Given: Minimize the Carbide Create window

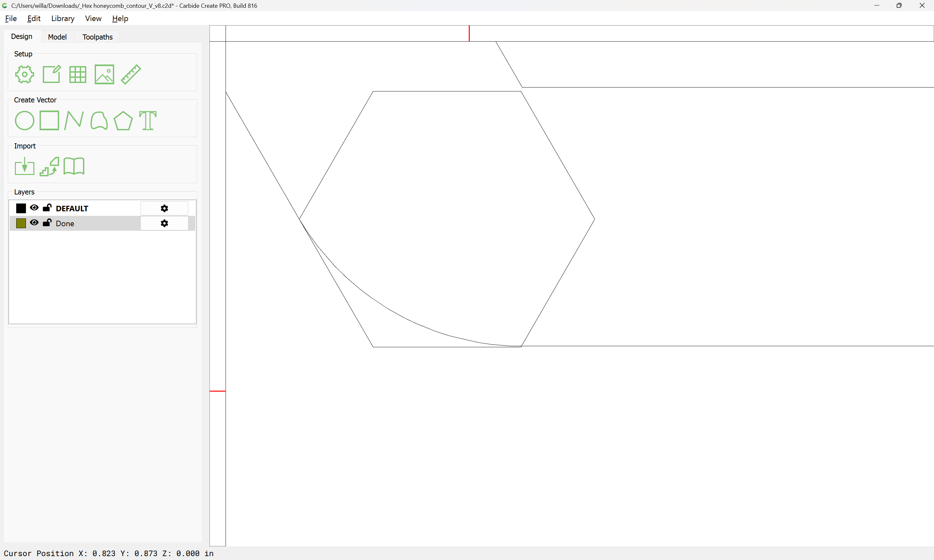Looking at the screenshot, I should pyautogui.click(x=877, y=6).
